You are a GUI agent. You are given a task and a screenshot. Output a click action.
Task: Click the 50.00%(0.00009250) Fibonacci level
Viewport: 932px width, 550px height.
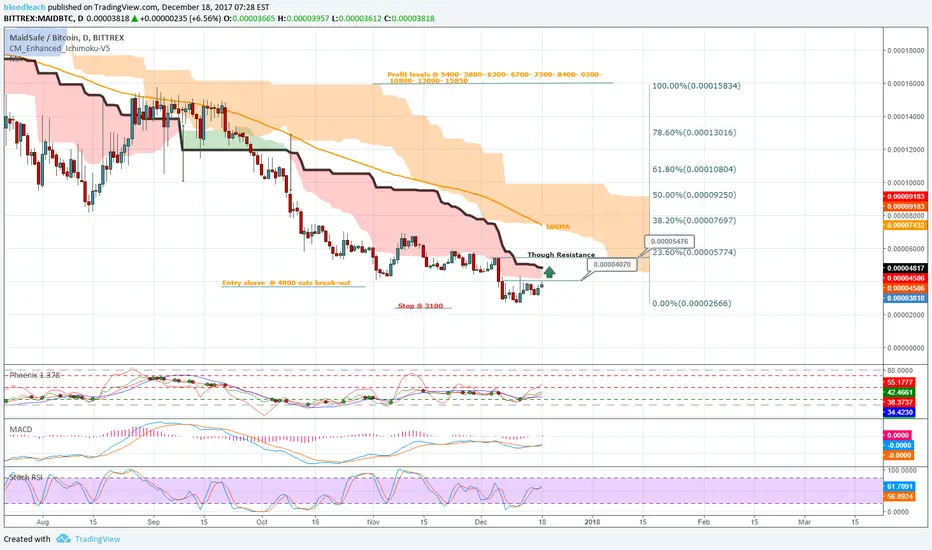694,195
